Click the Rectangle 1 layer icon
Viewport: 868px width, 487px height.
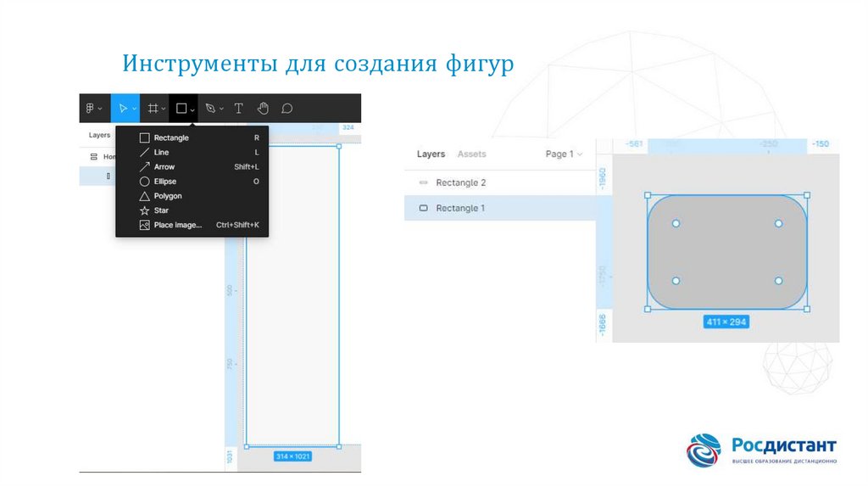tap(424, 209)
